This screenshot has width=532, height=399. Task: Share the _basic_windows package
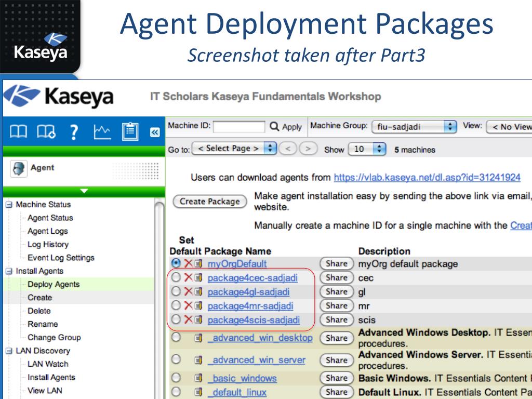(x=337, y=378)
